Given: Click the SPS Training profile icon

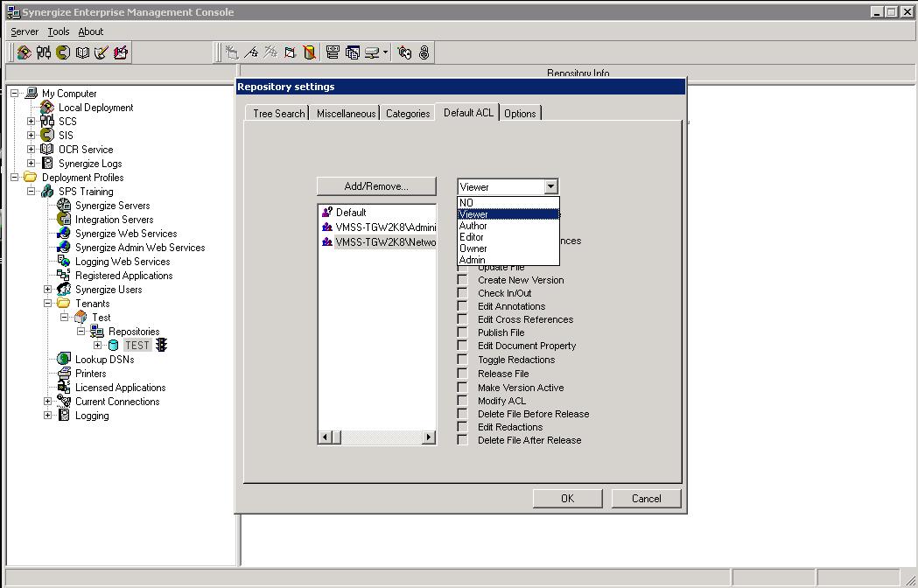Looking at the screenshot, I should coord(47,192).
